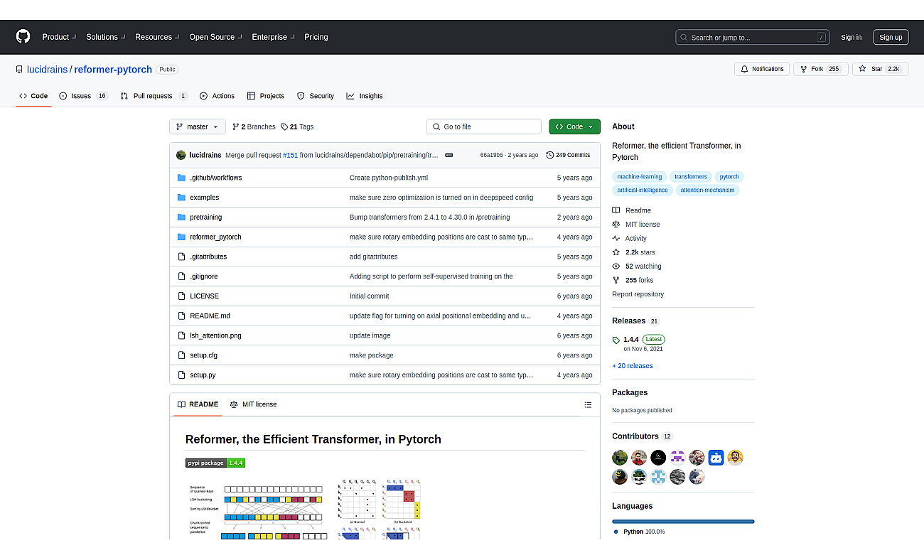Open the .gitattributes file
The height and width of the screenshot is (560, 924).
[208, 257]
